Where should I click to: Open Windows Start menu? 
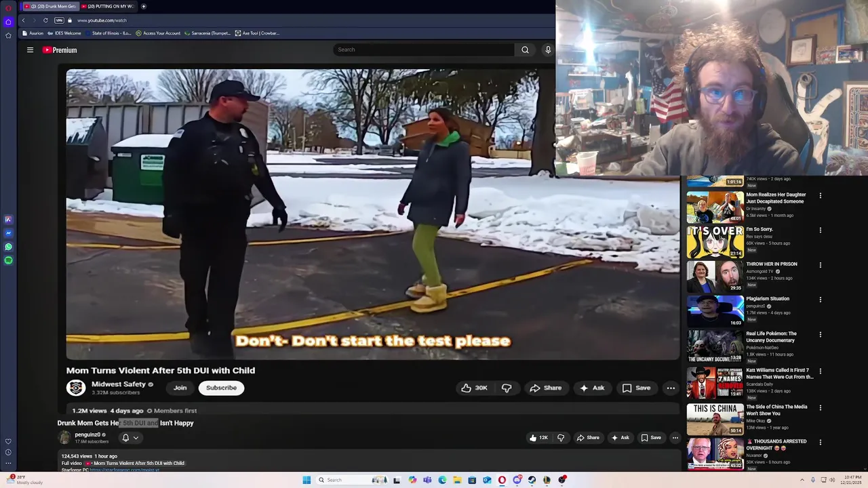307,480
